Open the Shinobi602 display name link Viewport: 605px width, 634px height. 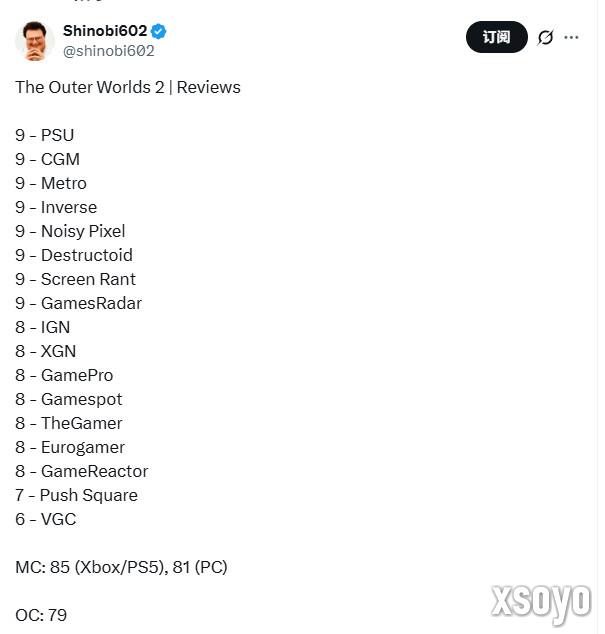(x=104, y=31)
